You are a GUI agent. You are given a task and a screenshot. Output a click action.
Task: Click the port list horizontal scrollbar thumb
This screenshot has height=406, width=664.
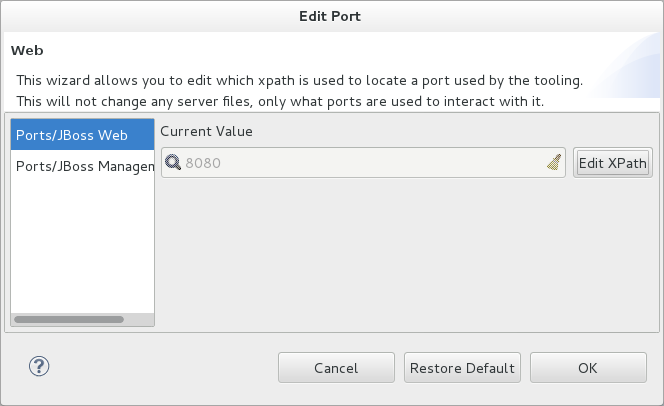click(69, 320)
